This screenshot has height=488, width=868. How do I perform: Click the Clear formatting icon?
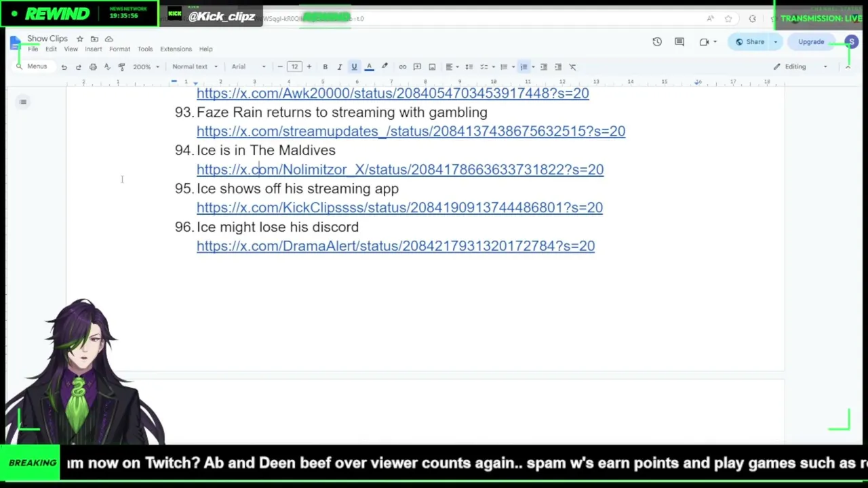click(572, 66)
